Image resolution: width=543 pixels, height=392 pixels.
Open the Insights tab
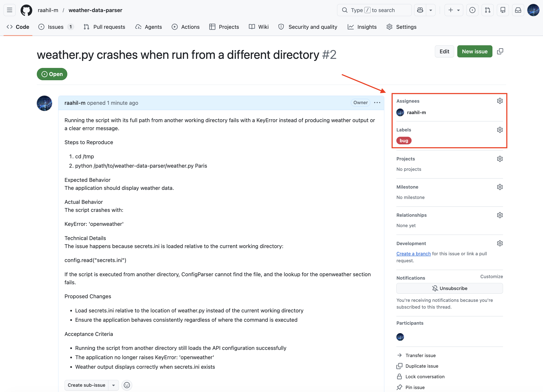[362, 27]
